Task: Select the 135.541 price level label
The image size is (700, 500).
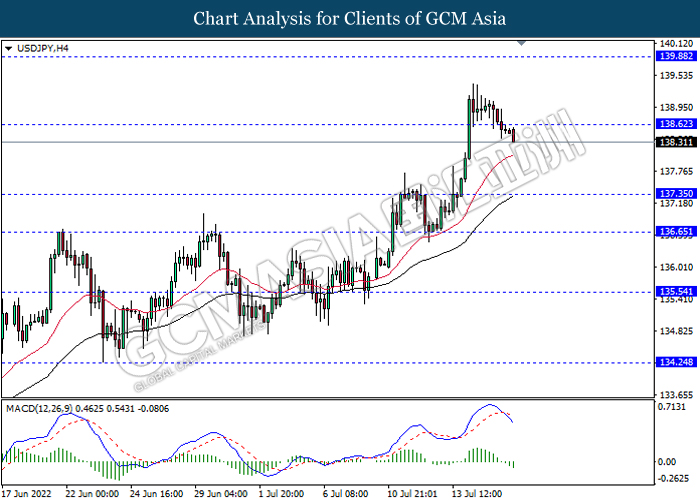Action: 676,292
